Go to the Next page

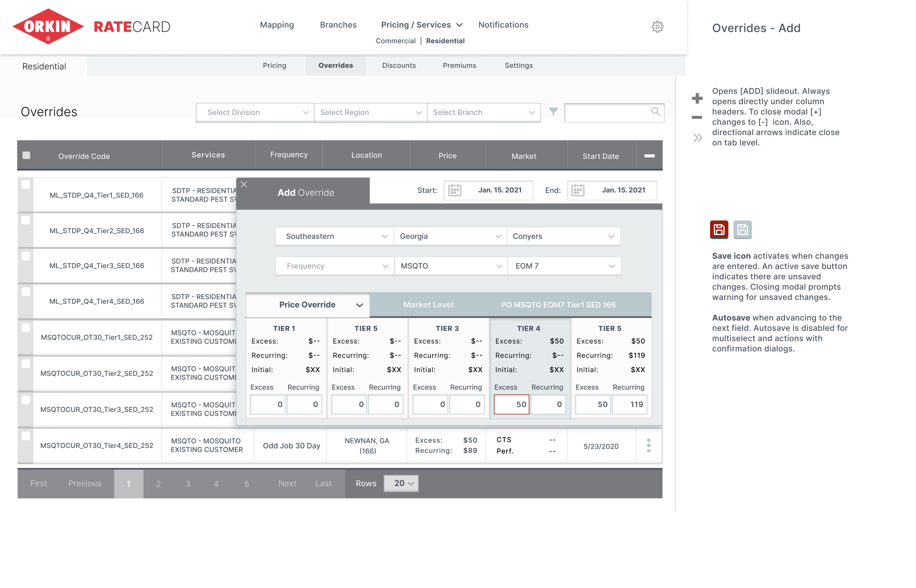tap(287, 483)
